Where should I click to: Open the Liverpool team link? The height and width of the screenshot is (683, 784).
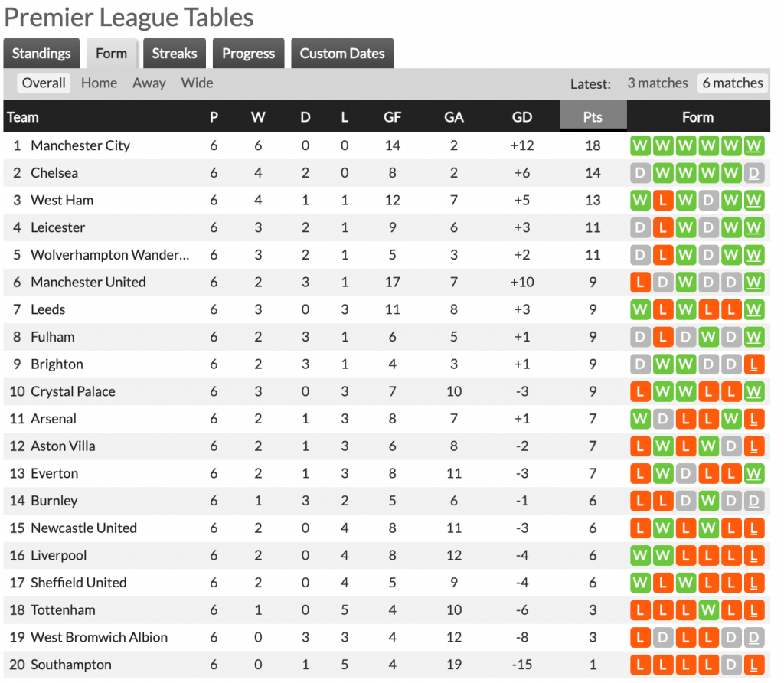coord(58,555)
